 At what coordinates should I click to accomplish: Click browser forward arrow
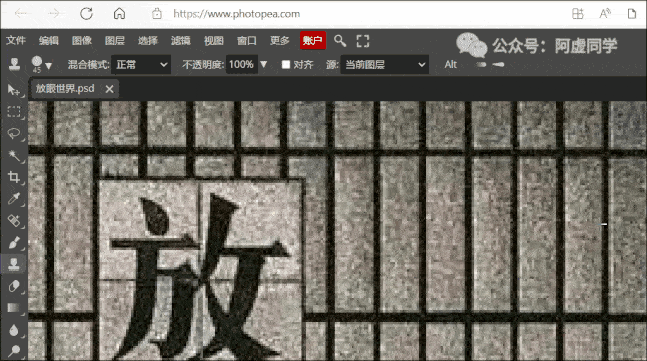tap(54, 14)
